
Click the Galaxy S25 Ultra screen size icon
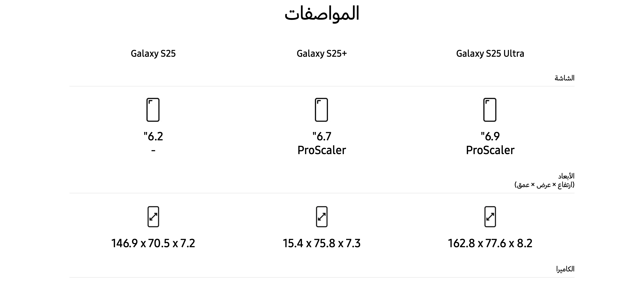click(x=490, y=110)
